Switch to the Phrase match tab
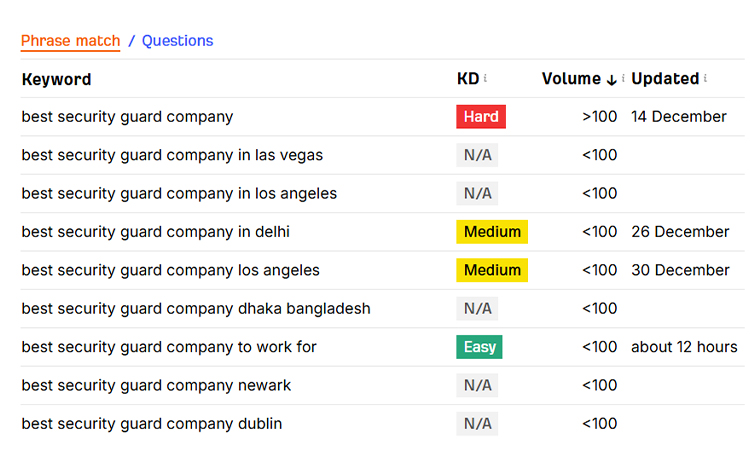The width and height of the screenshot is (750, 450). point(70,41)
